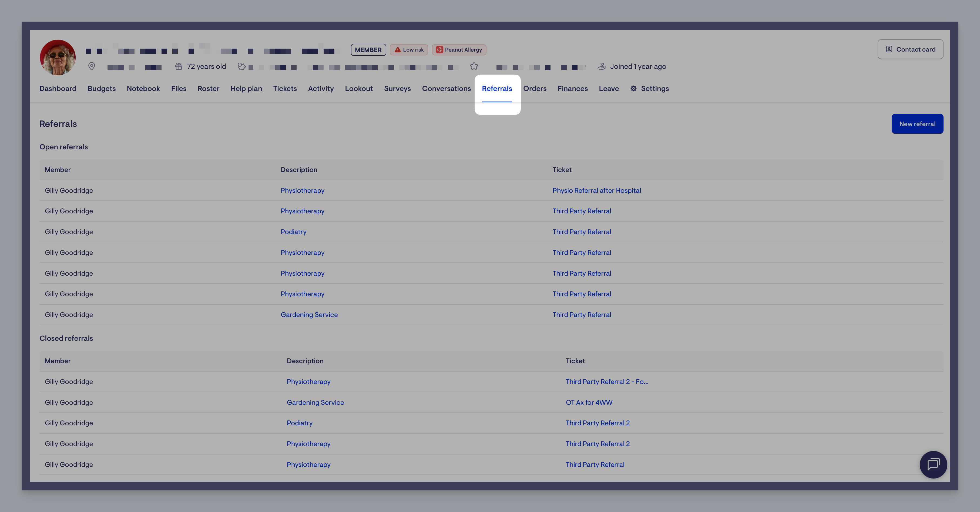Create a New referral

tap(917, 124)
